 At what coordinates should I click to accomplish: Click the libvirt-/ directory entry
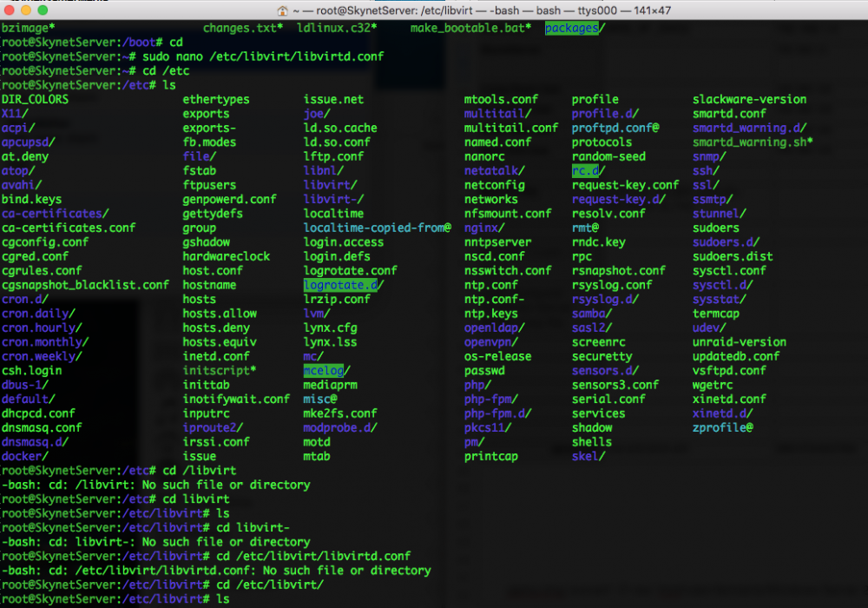tap(334, 200)
